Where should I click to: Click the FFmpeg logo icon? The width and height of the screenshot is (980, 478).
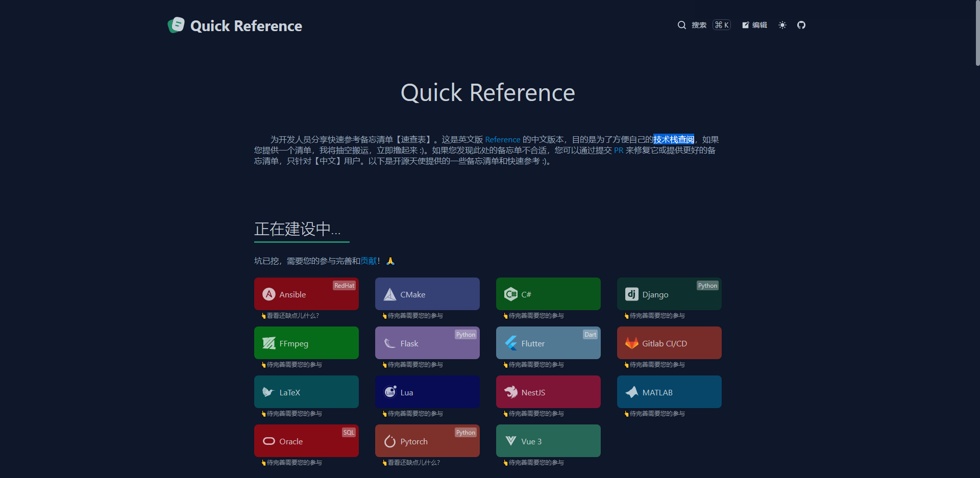pyautogui.click(x=269, y=343)
